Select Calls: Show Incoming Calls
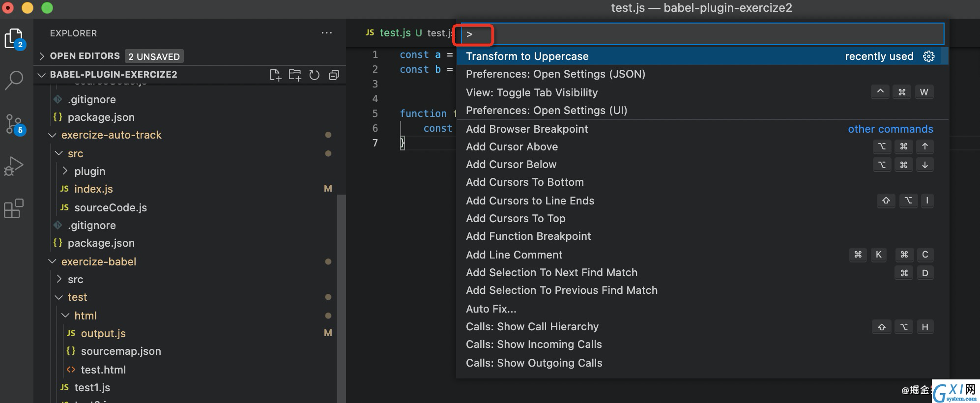Screen dimensions: 980x403 702,344
